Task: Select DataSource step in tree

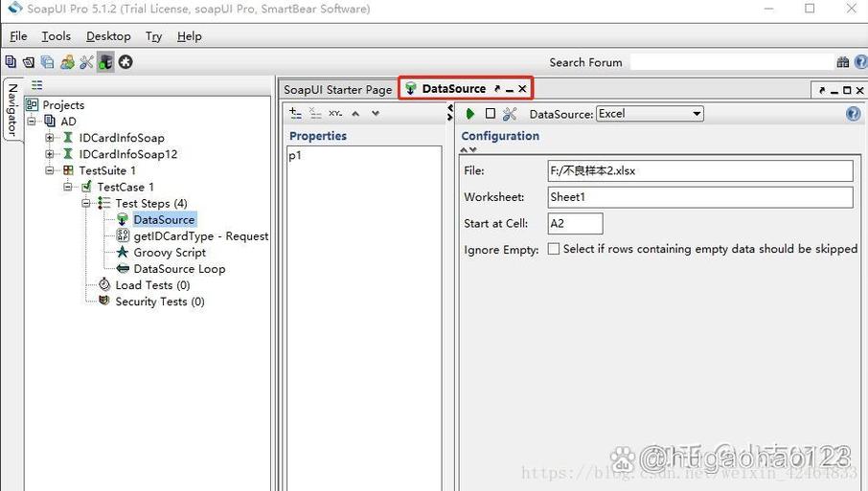Action: point(165,219)
